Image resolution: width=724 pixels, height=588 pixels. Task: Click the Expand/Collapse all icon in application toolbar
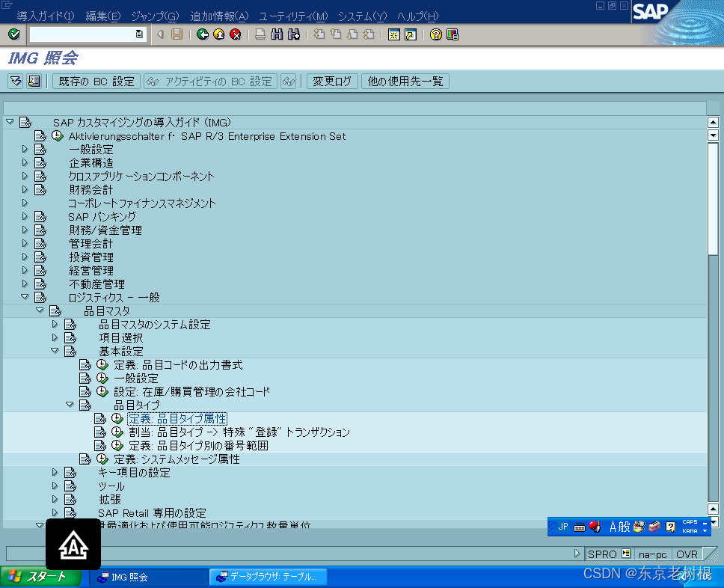[16, 82]
